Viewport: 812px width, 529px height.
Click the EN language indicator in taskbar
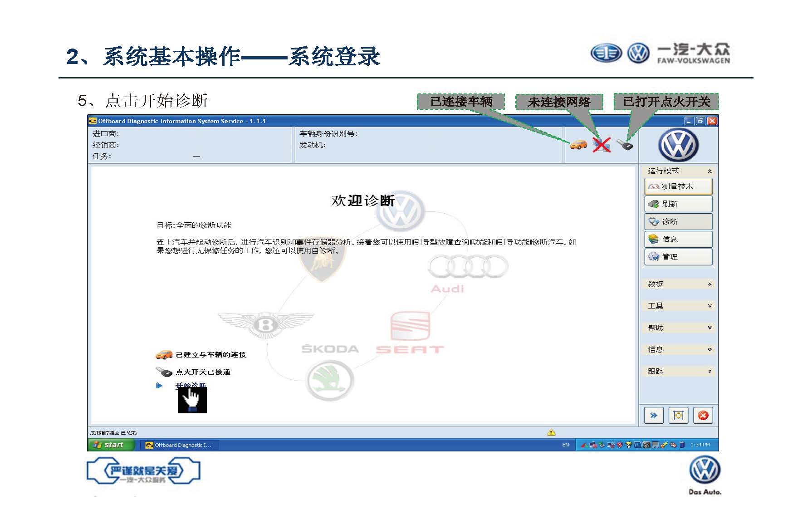coord(566,445)
